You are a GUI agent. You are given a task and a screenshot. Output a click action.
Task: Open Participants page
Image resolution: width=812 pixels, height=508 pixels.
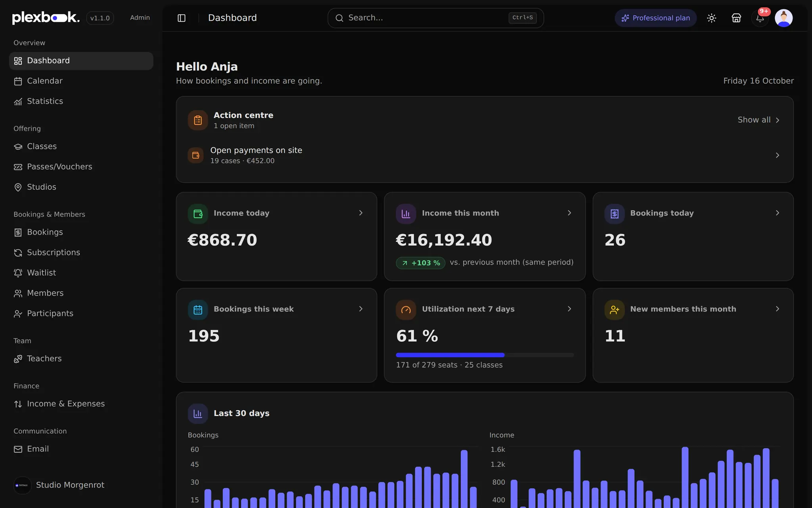tap(81, 314)
